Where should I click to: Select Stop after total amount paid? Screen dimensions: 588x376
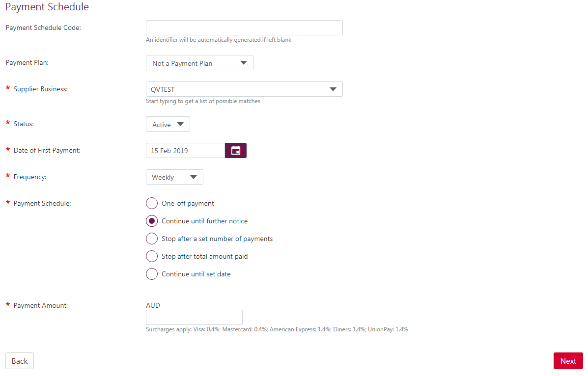152,256
